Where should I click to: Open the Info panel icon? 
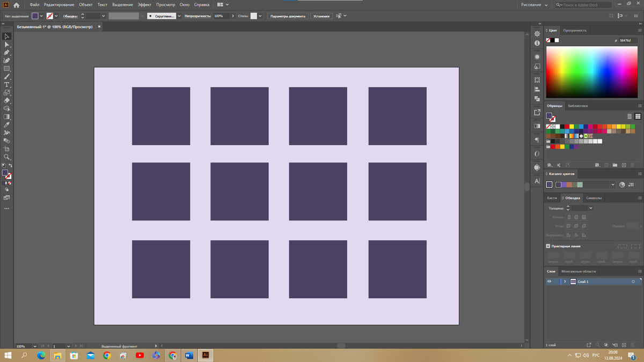[x=537, y=43]
